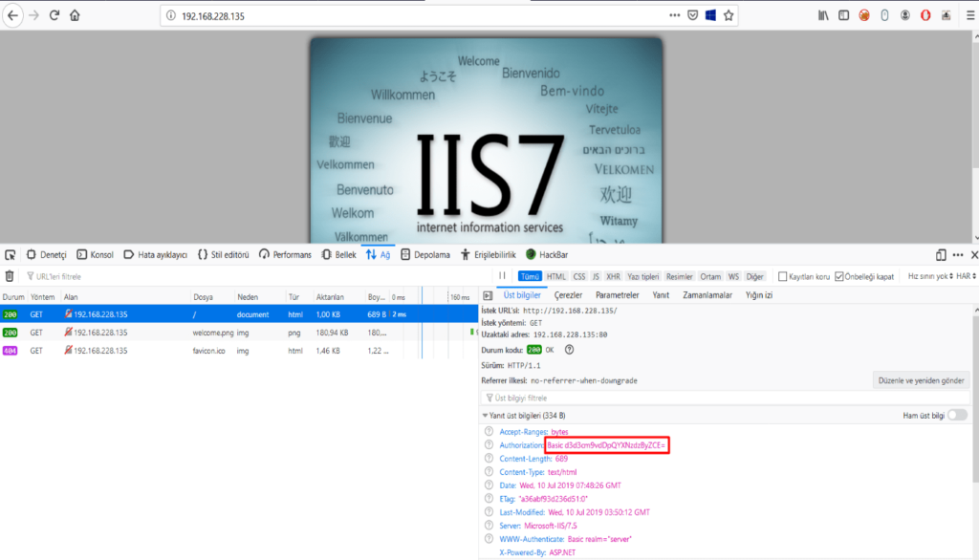Open the browser hamburger menu
979x560 pixels.
[970, 15]
